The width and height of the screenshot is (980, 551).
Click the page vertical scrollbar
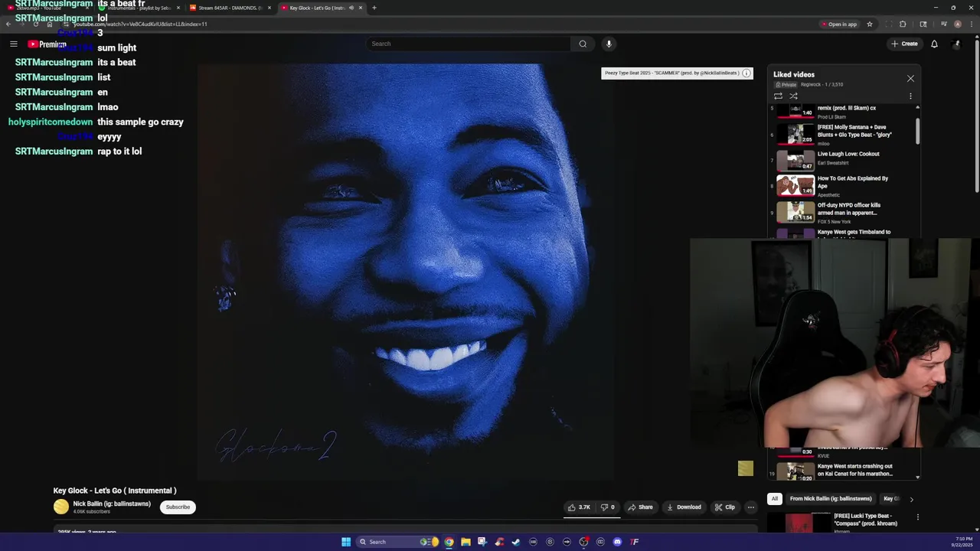976,115
